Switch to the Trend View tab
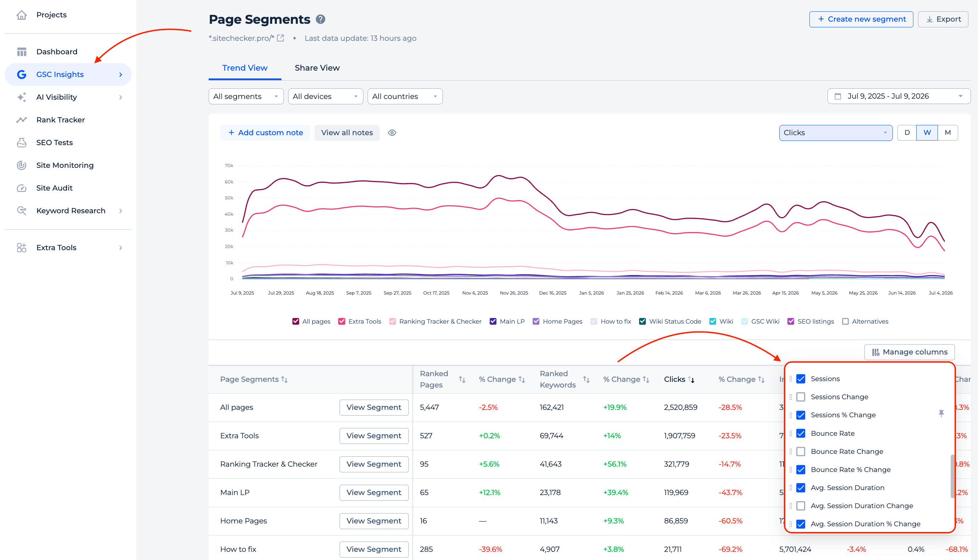 (244, 68)
